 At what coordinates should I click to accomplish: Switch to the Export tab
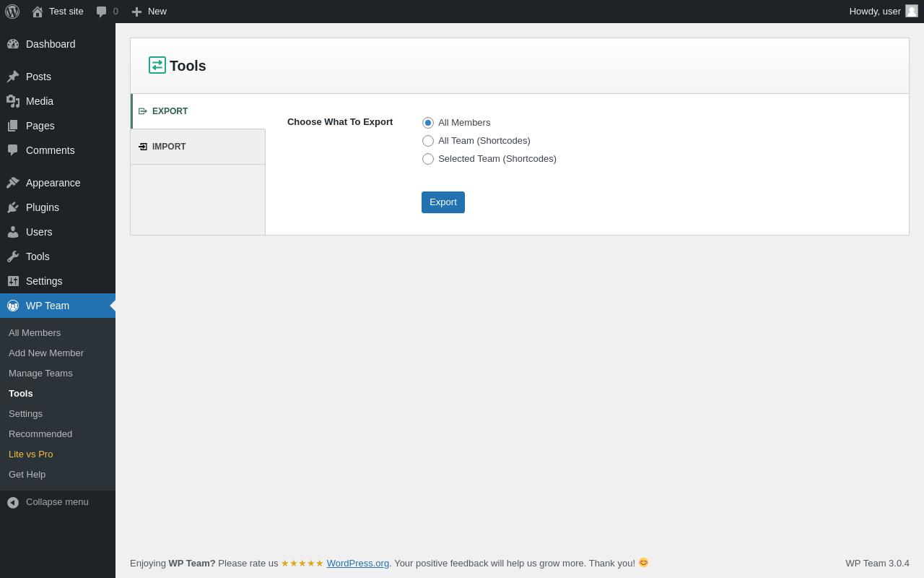[x=198, y=111]
